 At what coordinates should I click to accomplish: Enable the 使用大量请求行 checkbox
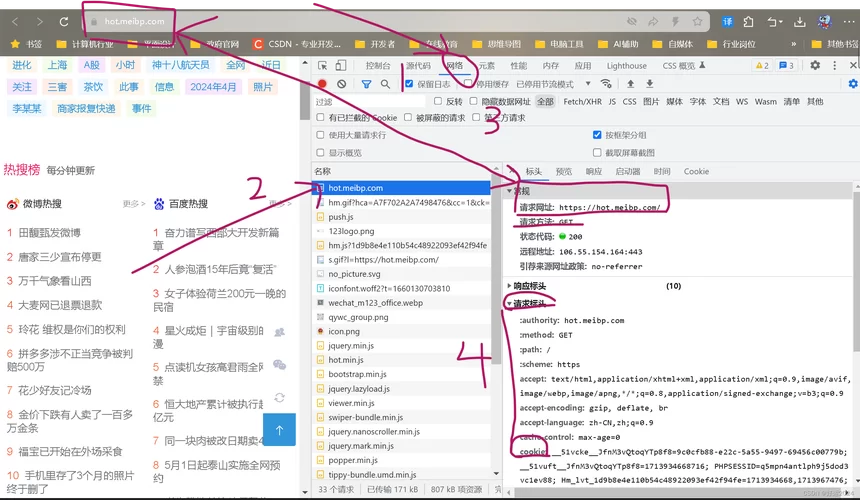[320, 135]
